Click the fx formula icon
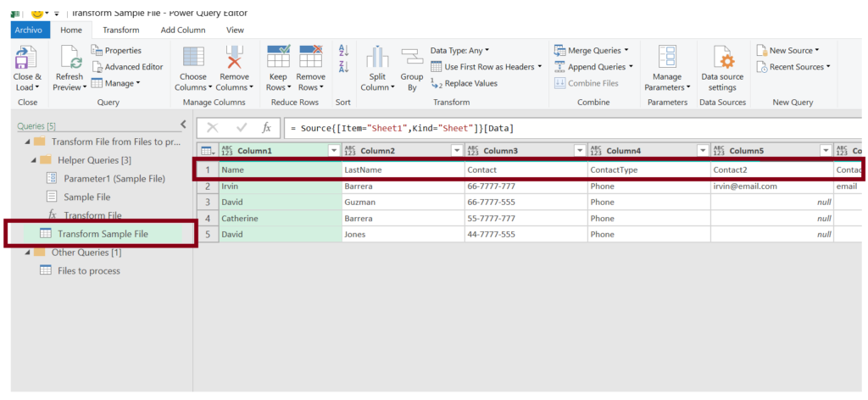 tap(267, 128)
